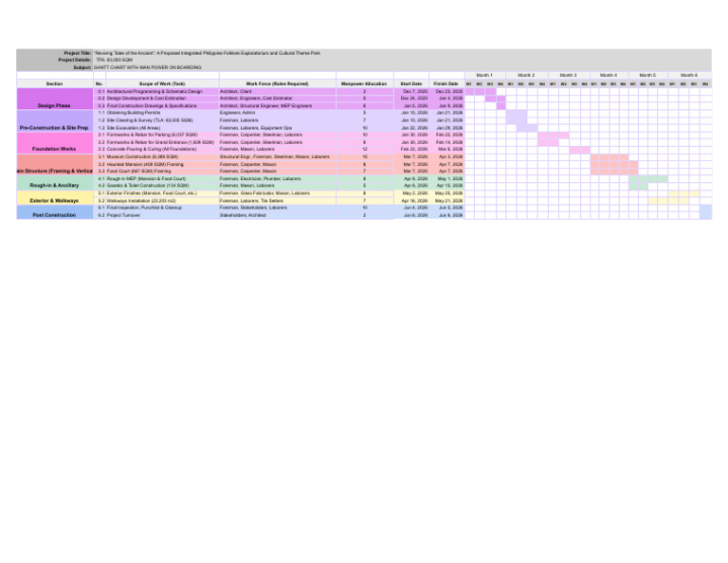Image resolution: width=728 pixels, height=563 pixels.
Task: Click the "Work Force (Roles Required)" column header
Action: (x=278, y=83)
